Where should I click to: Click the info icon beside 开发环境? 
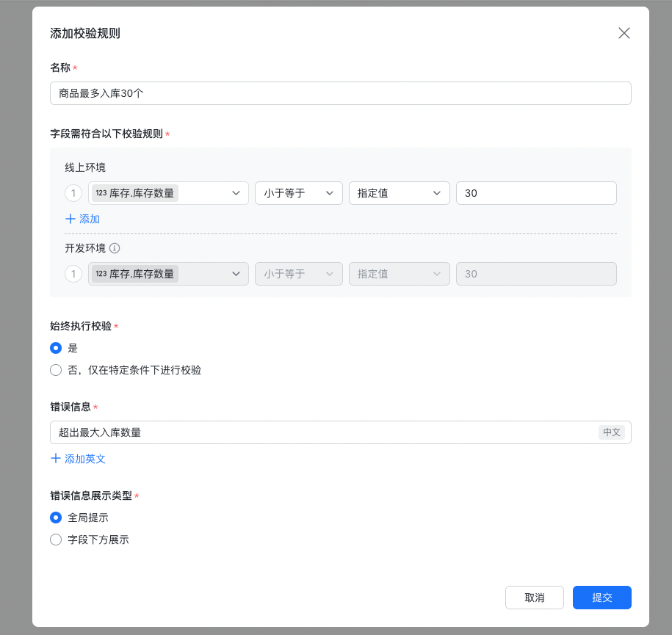115,248
